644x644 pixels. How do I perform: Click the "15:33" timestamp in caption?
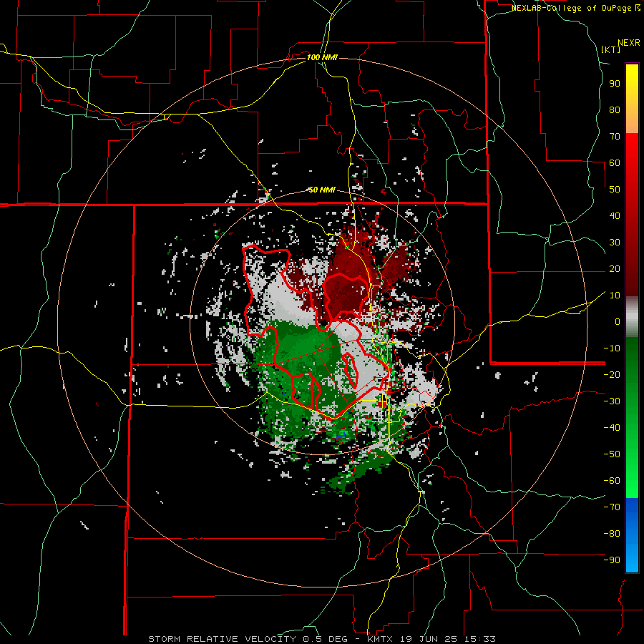479,639
